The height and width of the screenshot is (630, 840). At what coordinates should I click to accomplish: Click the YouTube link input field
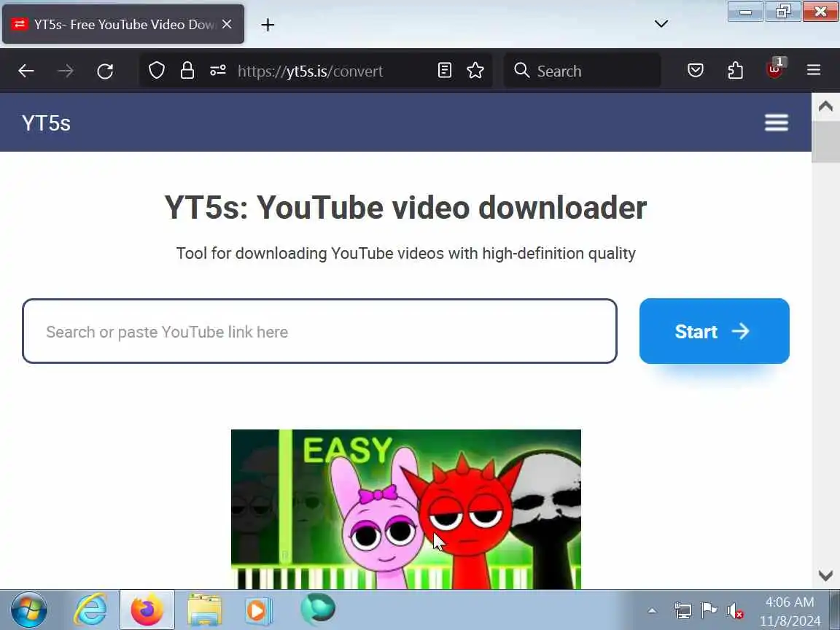coord(320,331)
